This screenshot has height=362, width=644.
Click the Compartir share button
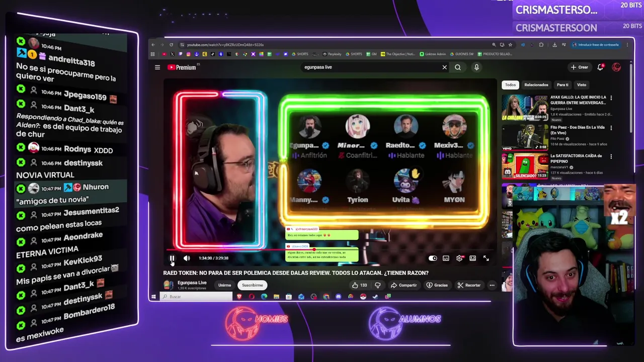click(404, 285)
